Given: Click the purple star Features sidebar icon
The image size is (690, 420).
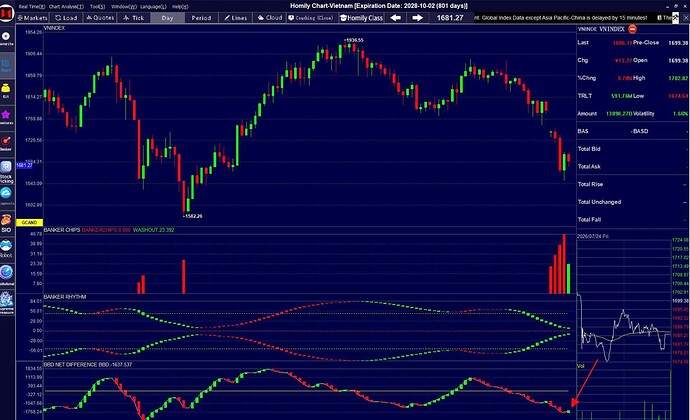Looking at the screenshot, I should coord(6,116).
